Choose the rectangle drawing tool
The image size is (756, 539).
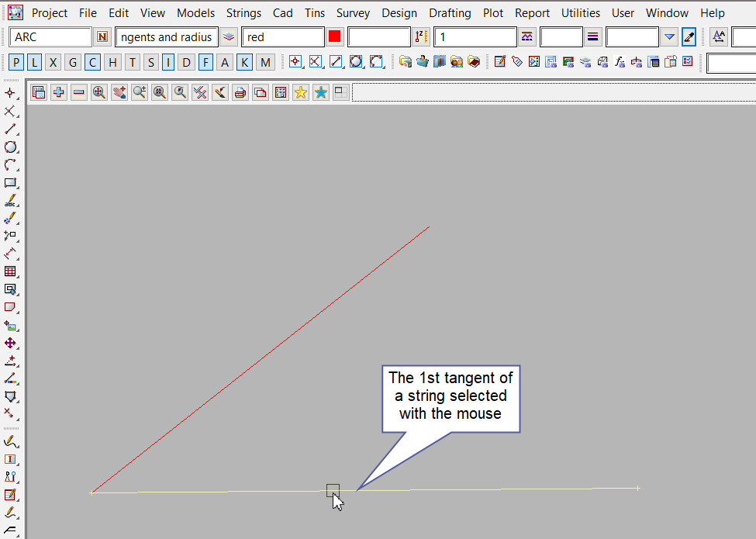[x=10, y=183]
